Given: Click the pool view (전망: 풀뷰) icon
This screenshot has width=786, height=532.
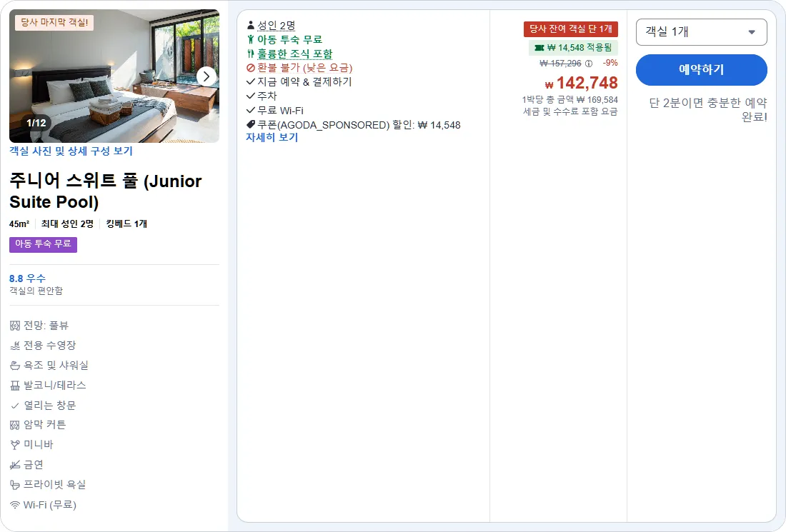Looking at the screenshot, I should pos(15,326).
